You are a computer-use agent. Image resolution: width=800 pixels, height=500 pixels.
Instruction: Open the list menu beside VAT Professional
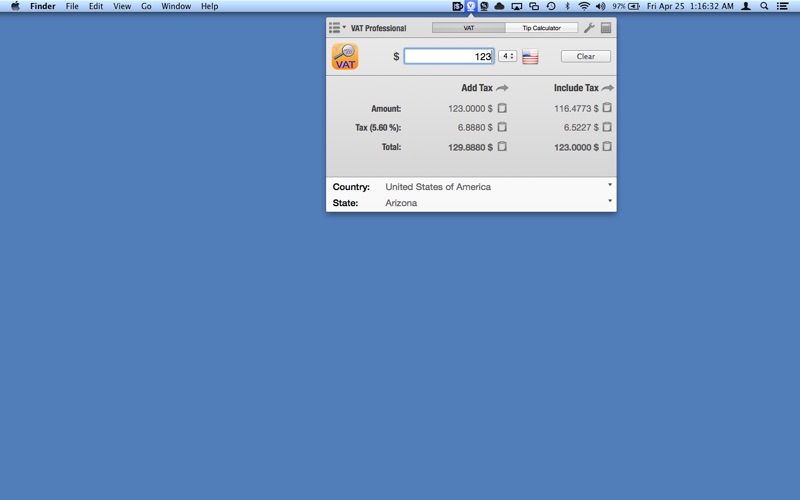337,28
